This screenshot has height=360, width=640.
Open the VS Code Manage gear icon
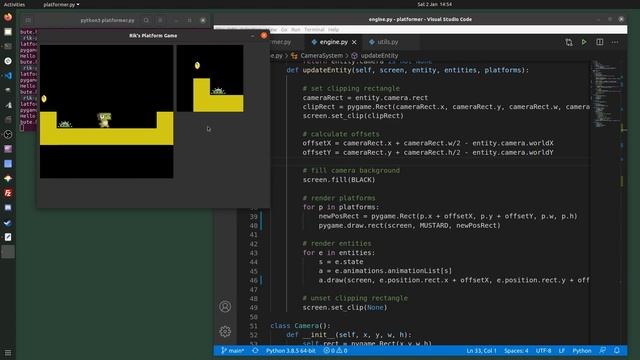point(225,331)
